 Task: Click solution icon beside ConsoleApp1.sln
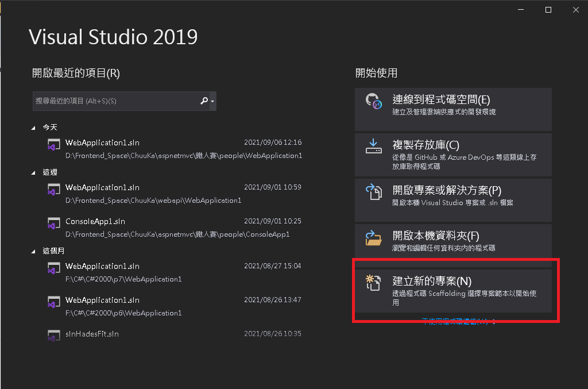tap(53, 224)
